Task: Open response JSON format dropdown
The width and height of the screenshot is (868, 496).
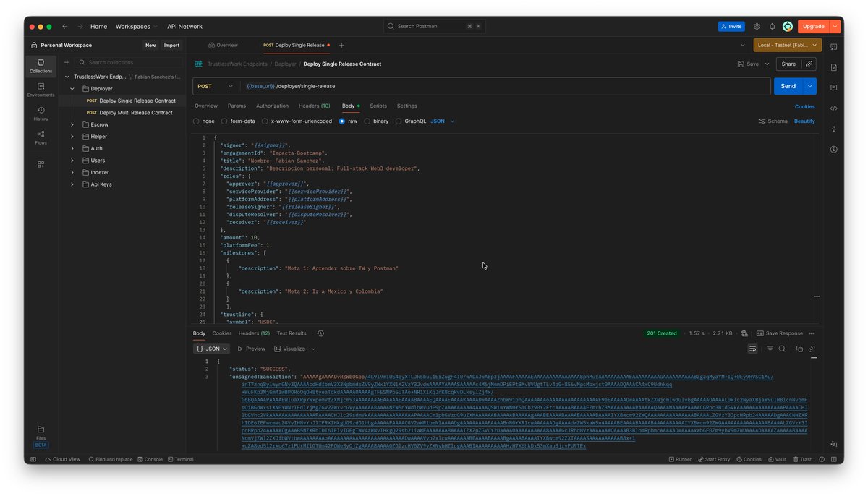Action: (x=212, y=349)
